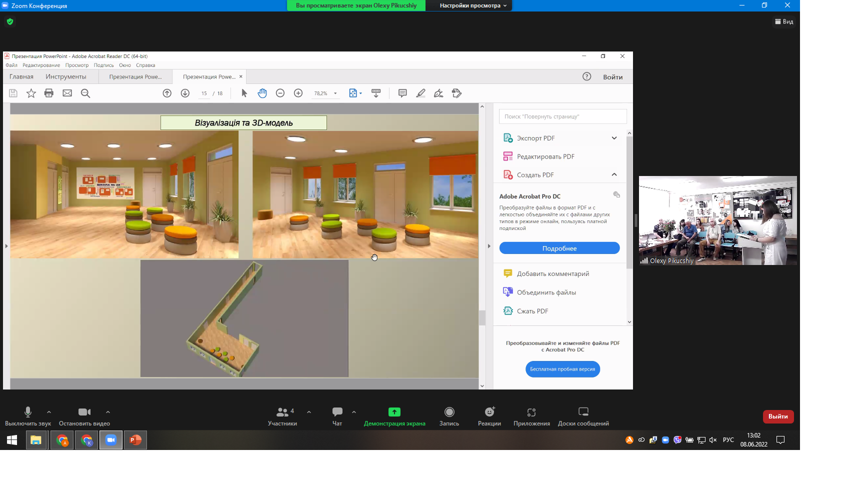This screenshot has height=504, width=845.
Task: Open Участники participants panel
Action: click(x=282, y=416)
